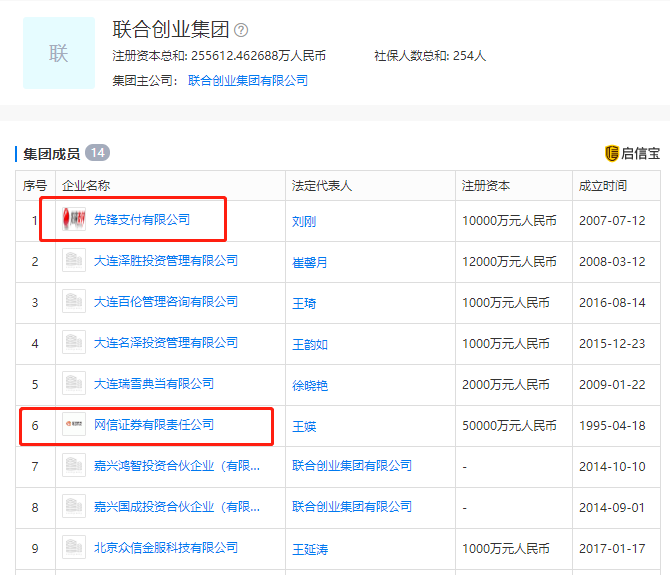The height and width of the screenshot is (575, 670).
Task: Select the date 2007-07-12
Action: pos(612,220)
